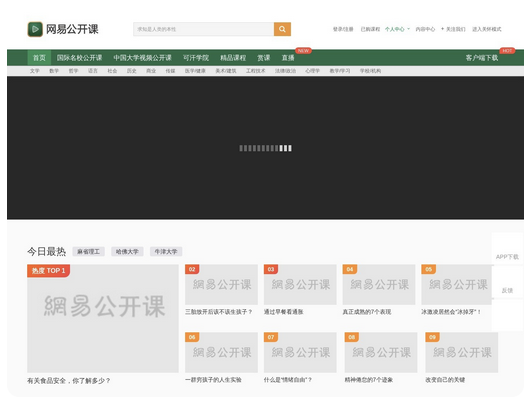Select the 哲学 category

pos(73,71)
